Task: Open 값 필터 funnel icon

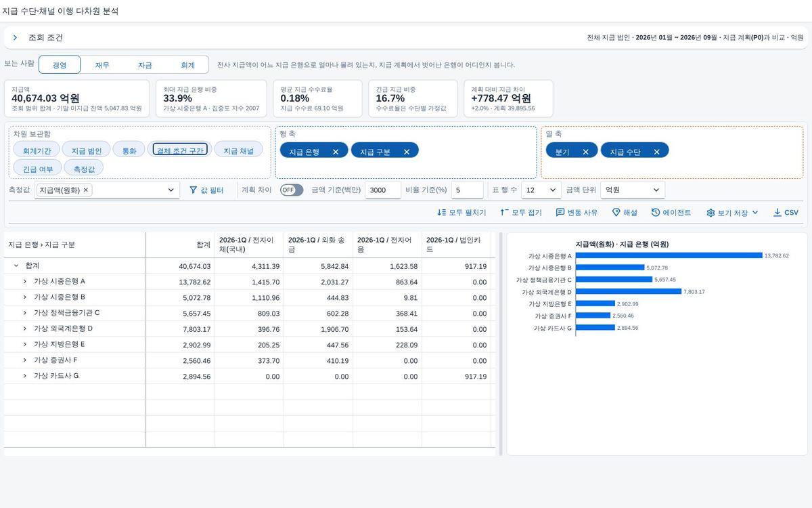Action: 193,190
